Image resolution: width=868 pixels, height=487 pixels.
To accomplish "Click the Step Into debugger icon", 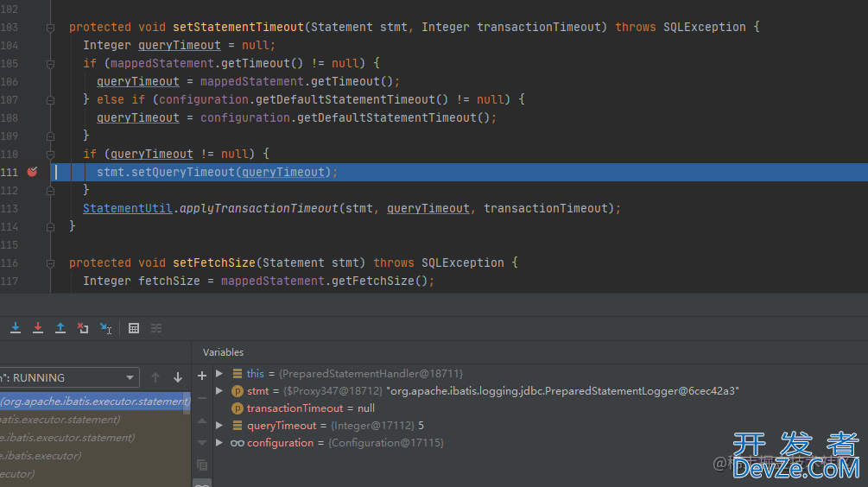I will click(16, 328).
